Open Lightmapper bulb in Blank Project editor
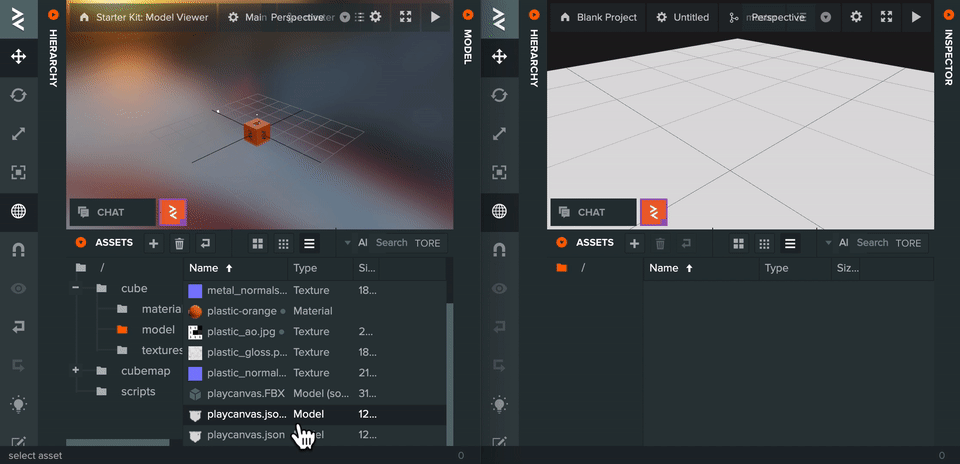The width and height of the screenshot is (960, 464). click(500, 405)
